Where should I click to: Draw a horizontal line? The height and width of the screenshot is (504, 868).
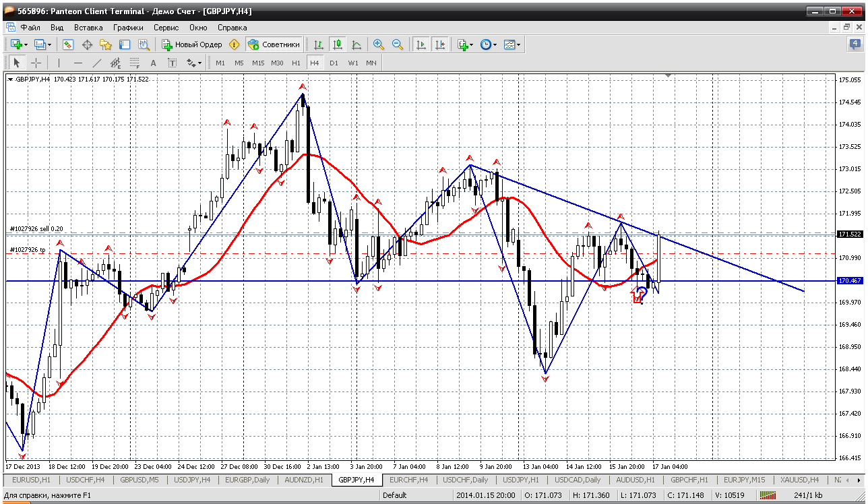pos(77,63)
